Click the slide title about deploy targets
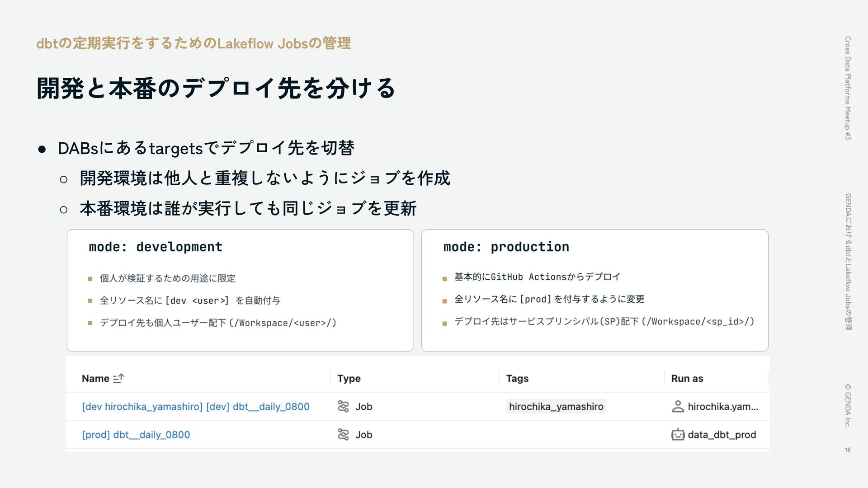Image resolution: width=868 pixels, height=488 pixels. (216, 88)
